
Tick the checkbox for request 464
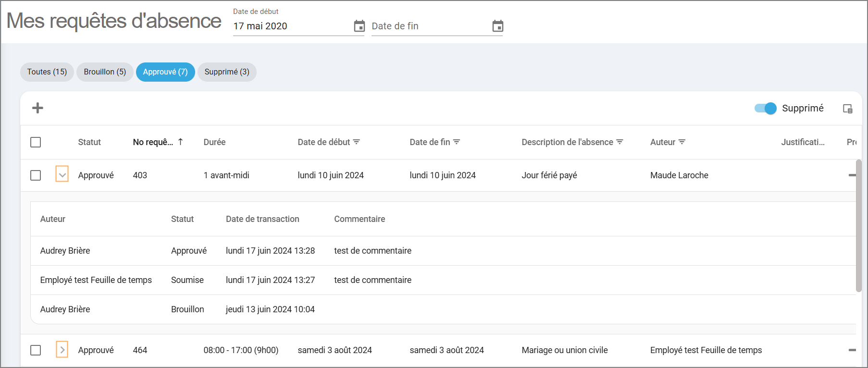36,350
